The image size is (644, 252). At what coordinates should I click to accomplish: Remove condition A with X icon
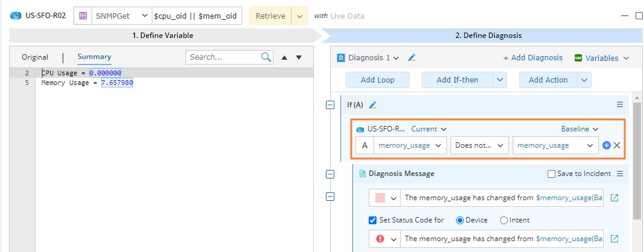coord(617,145)
